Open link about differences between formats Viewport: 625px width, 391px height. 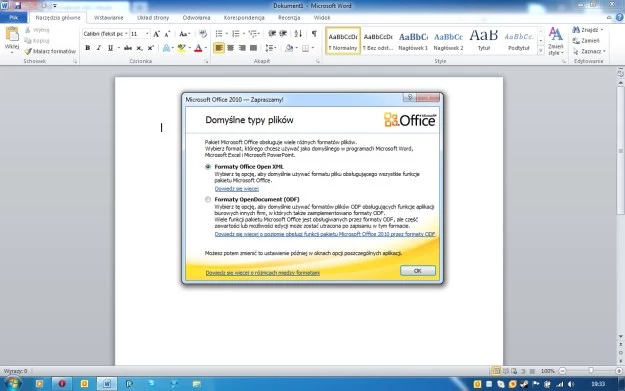[263, 273]
